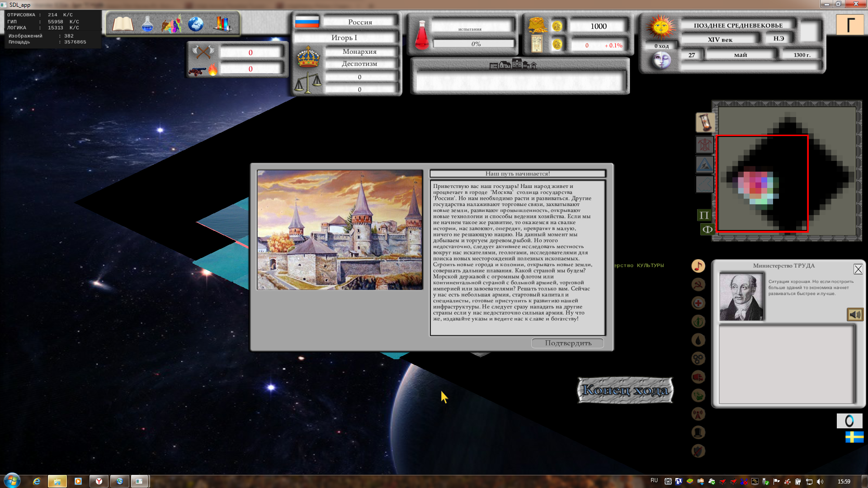Toggle the speaker sound button in ministry panel
Image resolution: width=868 pixels, height=488 pixels.
pos(854,314)
